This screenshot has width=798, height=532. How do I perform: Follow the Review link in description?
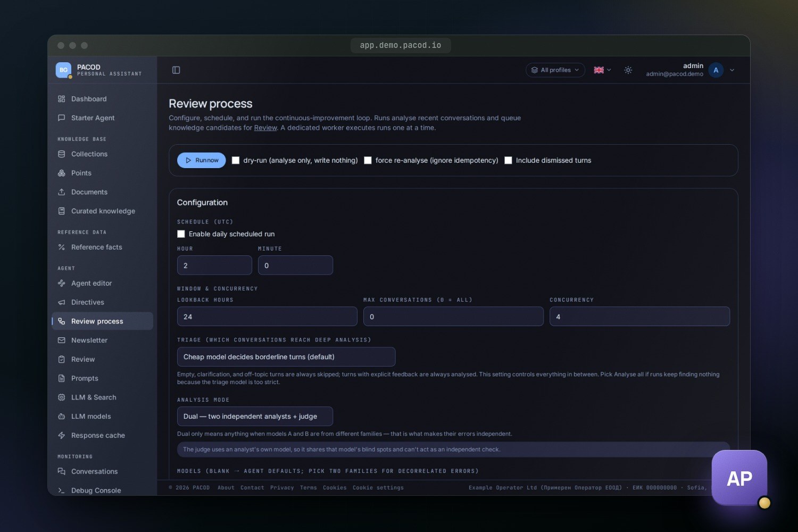(x=265, y=128)
